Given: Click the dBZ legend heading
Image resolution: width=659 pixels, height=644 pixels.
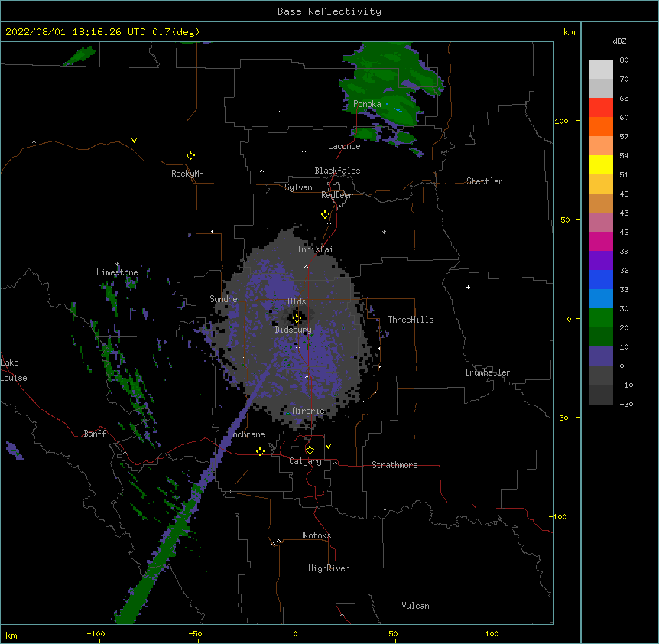Looking at the screenshot, I should point(619,41).
